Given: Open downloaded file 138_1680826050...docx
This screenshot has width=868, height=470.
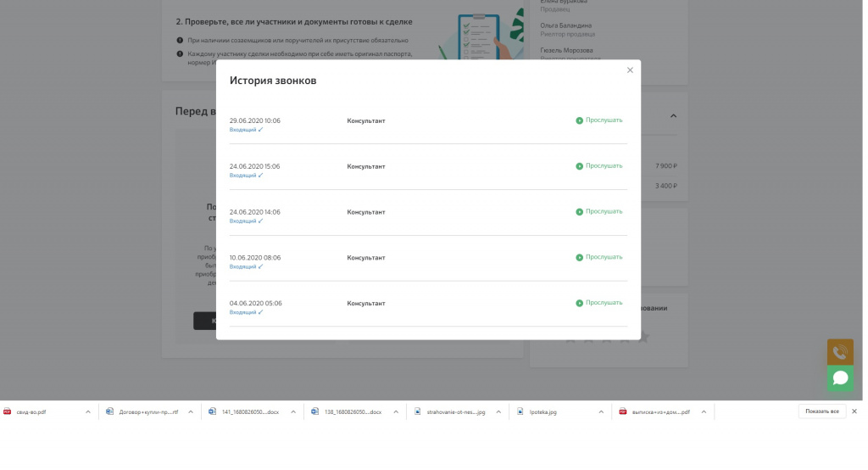Looking at the screenshot, I should (x=353, y=411).
